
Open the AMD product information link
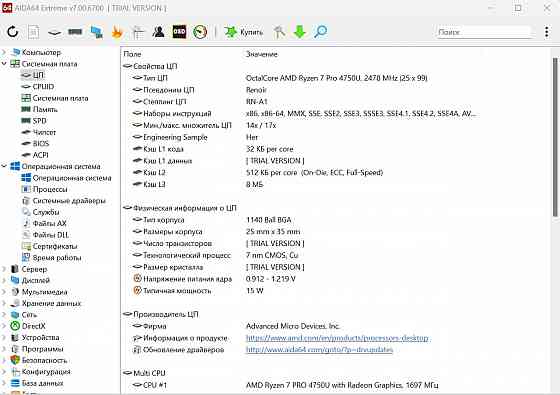(337, 338)
